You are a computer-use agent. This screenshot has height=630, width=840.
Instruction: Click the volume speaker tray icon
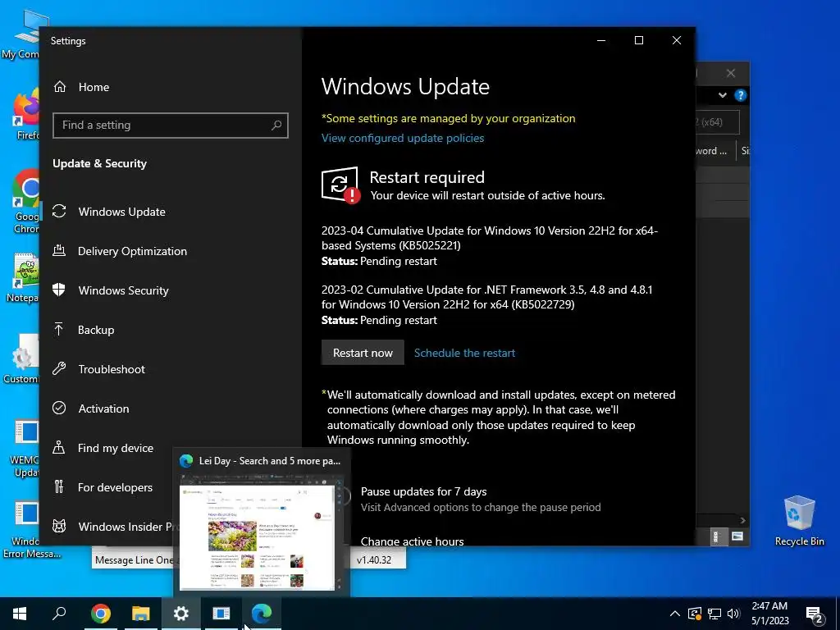point(733,614)
